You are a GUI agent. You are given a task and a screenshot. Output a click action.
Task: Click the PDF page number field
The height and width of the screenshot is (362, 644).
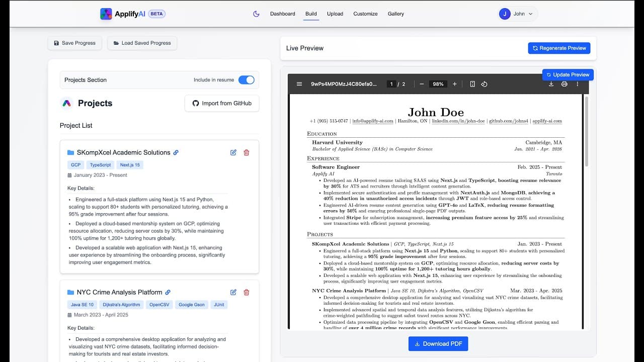[x=391, y=84]
